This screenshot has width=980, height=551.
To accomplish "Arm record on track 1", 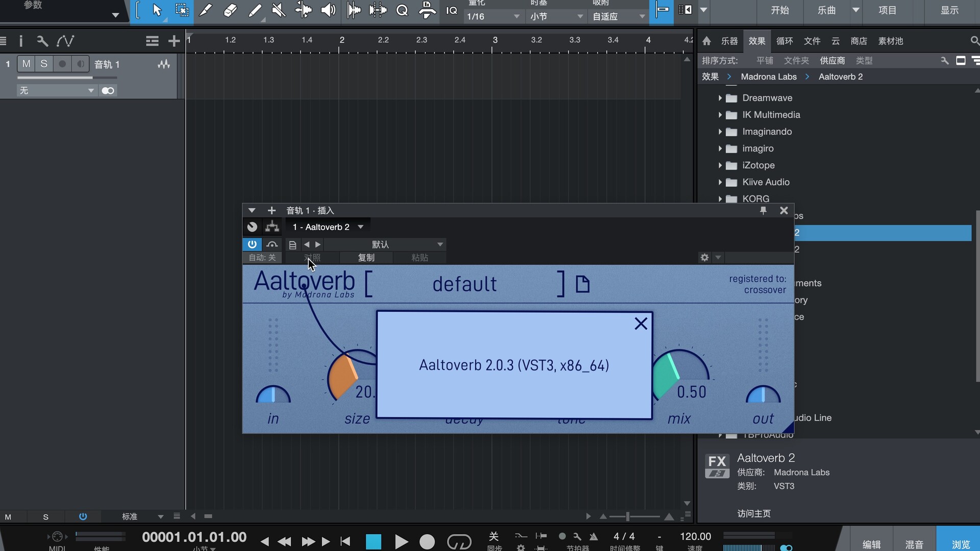I will [x=62, y=64].
